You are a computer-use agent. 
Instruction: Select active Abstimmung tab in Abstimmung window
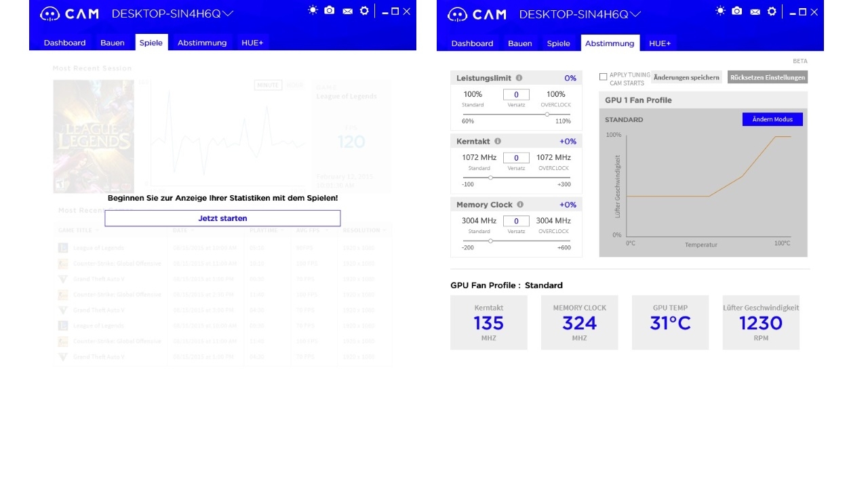pos(610,43)
